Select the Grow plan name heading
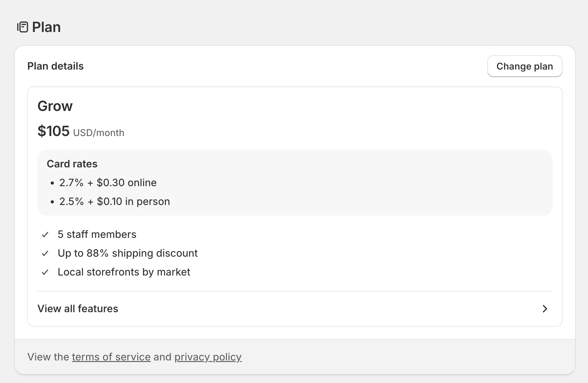Viewport: 588px width, 383px height. (55, 106)
